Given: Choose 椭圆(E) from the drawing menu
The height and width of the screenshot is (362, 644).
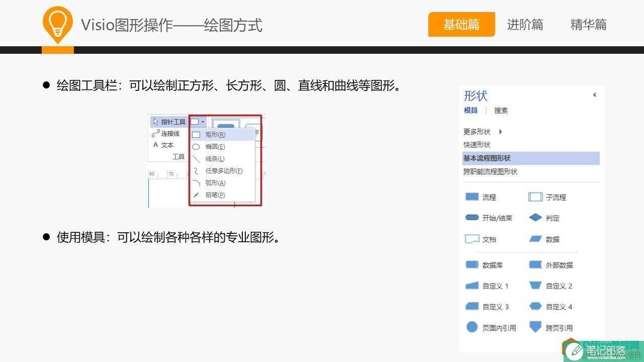Looking at the screenshot, I should coord(222,147).
